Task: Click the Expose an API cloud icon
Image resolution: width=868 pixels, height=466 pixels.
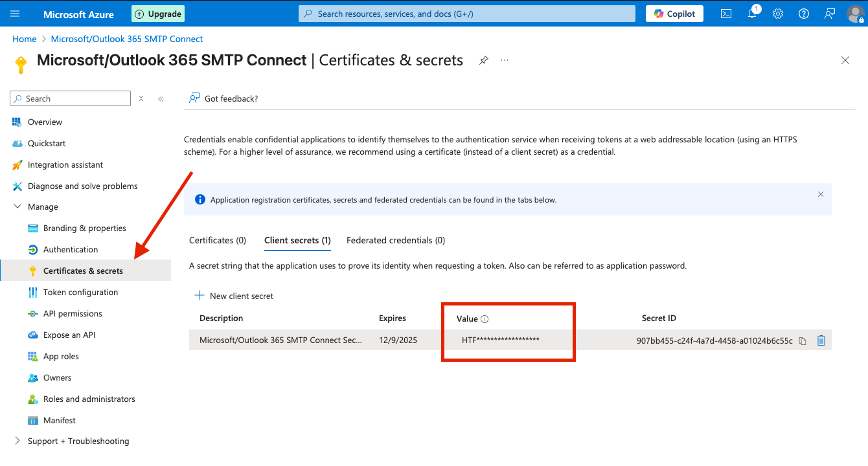Action: click(33, 335)
